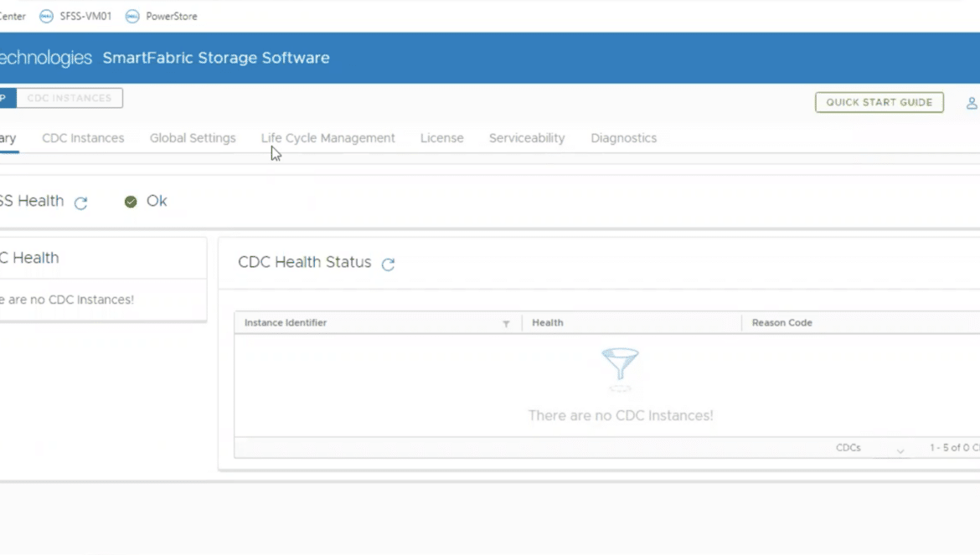
Task: Switch to the Diagnostics tab
Action: click(x=624, y=138)
